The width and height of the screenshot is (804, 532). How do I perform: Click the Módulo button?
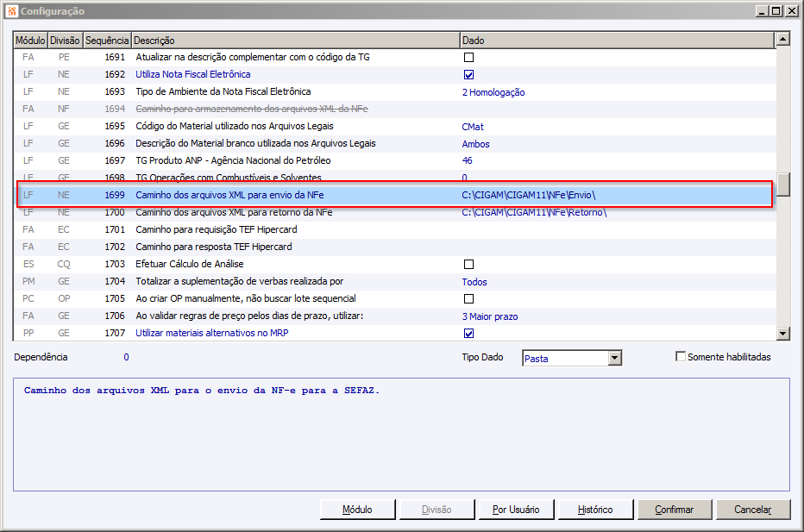point(357,510)
